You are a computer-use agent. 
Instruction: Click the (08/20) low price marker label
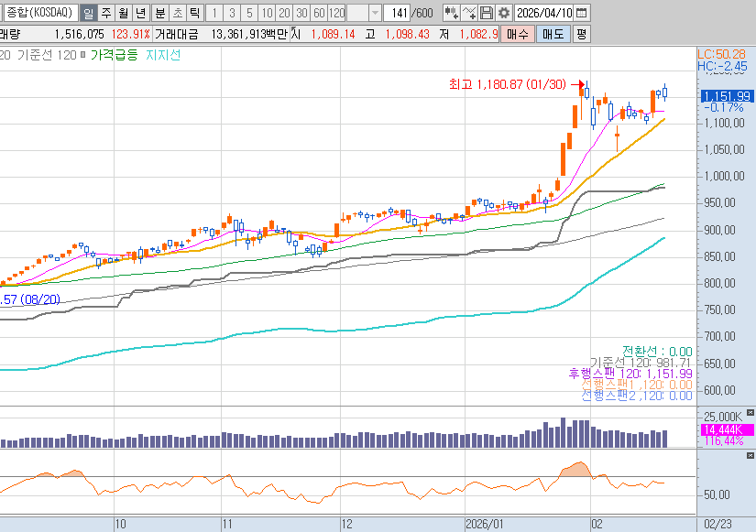[30, 299]
